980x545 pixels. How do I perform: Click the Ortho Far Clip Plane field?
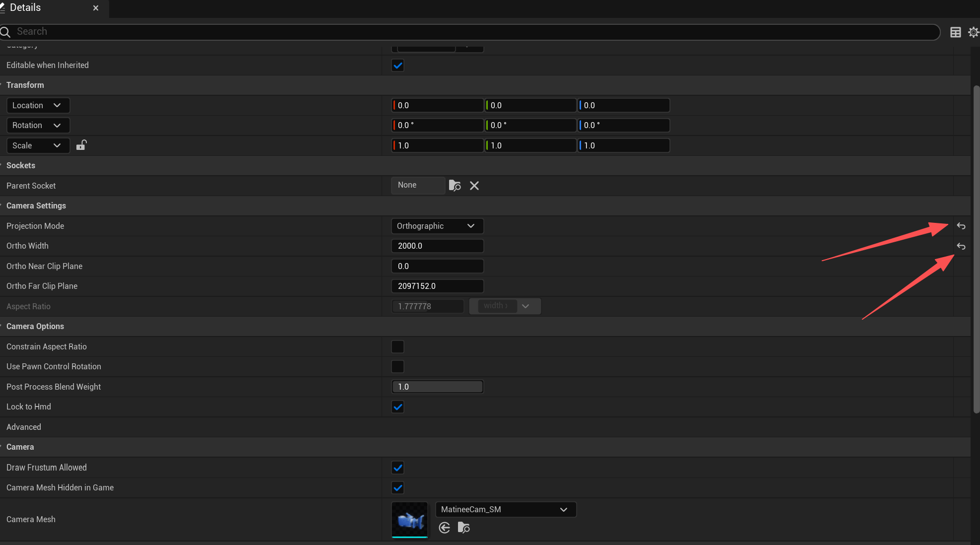[437, 286]
